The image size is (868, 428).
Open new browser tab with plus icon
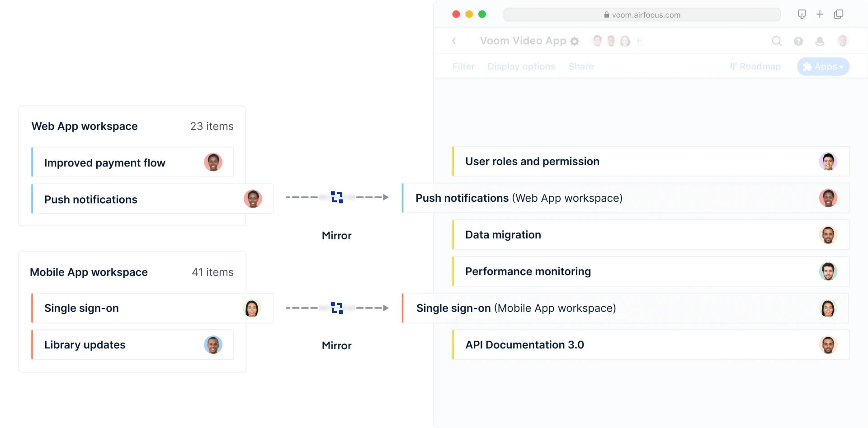click(x=820, y=14)
